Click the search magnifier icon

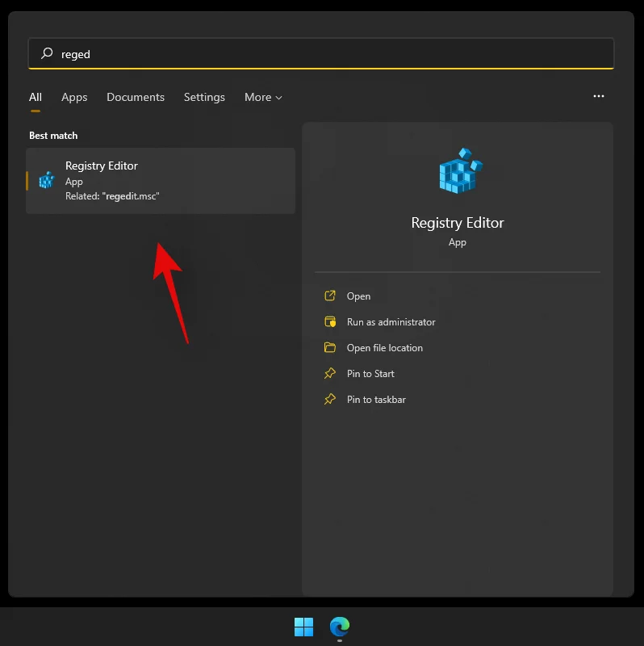pyautogui.click(x=47, y=53)
